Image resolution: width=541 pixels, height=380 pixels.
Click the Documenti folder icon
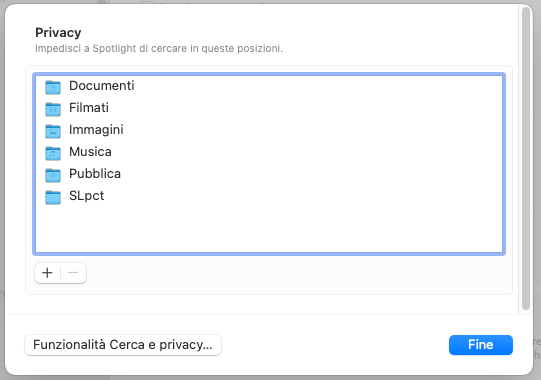pyautogui.click(x=53, y=87)
